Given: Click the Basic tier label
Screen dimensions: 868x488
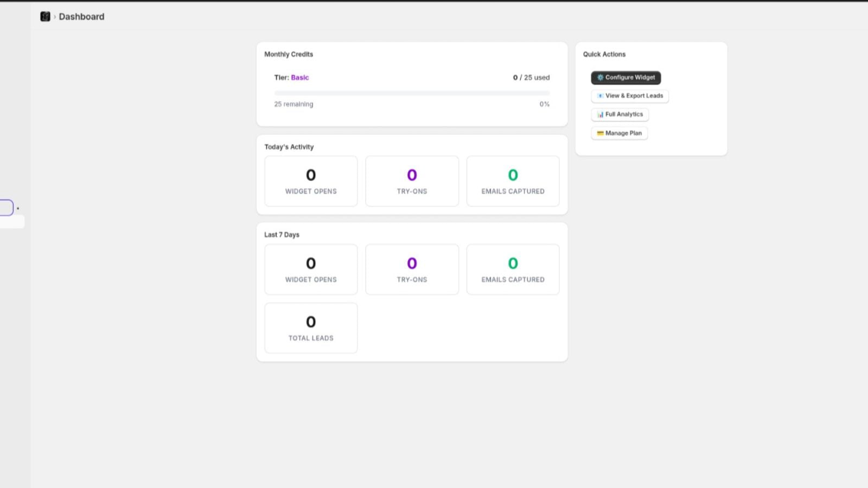Looking at the screenshot, I should [300, 78].
